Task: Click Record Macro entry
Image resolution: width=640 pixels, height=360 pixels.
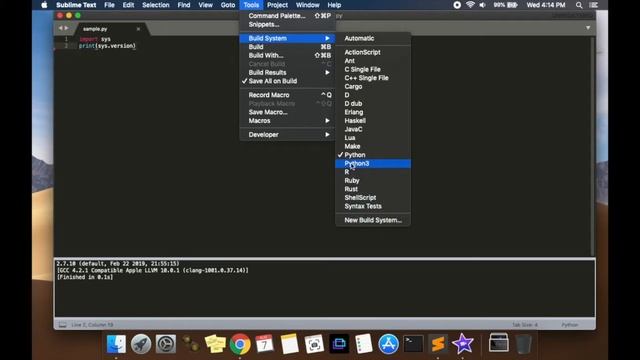Action: (287, 95)
